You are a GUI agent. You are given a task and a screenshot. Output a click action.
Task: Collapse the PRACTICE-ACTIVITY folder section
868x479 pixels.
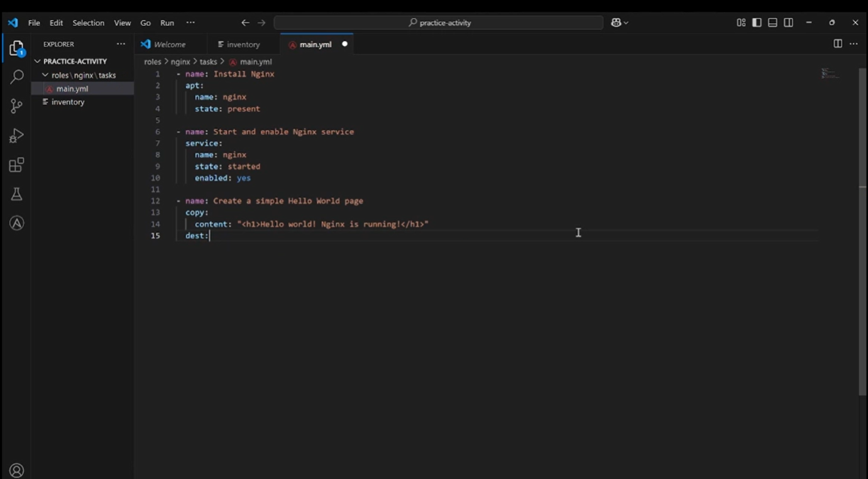(75, 62)
